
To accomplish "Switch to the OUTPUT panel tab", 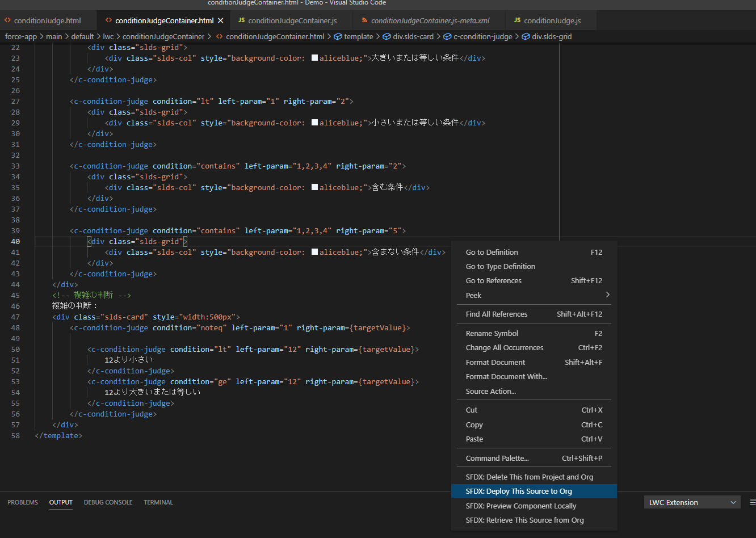I will 61,502.
